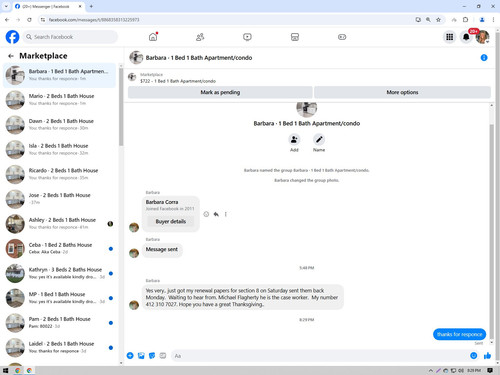
Task: Expand hidden system tray icons
Action: point(431,370)
